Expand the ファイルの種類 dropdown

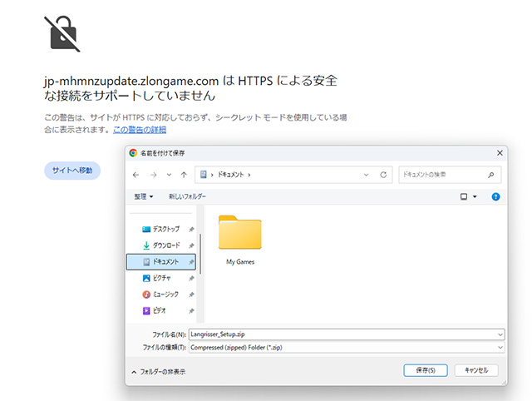pos(500,346)
